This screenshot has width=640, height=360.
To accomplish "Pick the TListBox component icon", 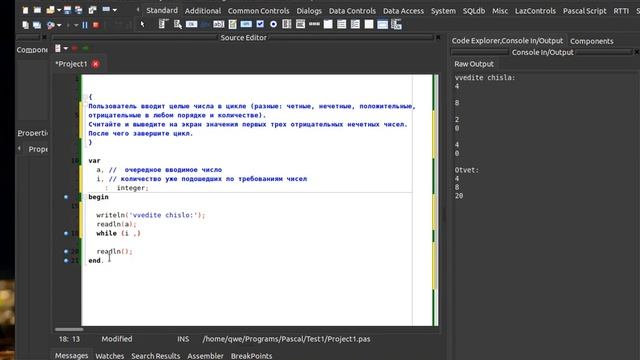I will pos(287,24).
